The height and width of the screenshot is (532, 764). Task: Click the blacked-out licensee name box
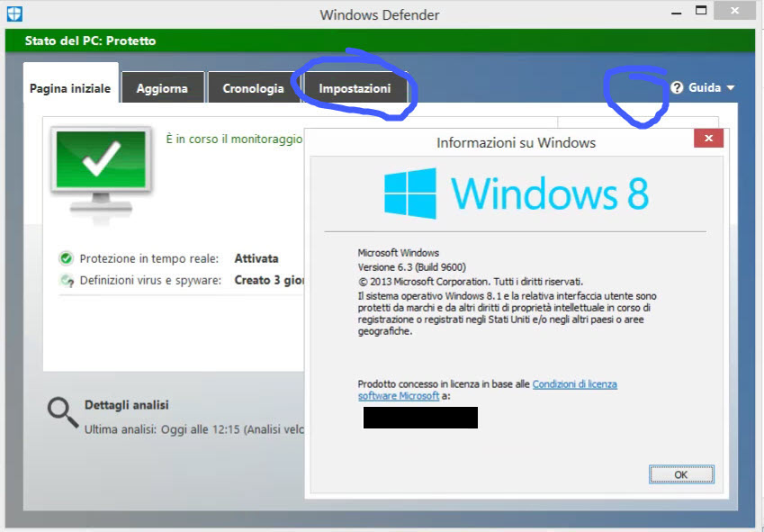pos(420,418)
